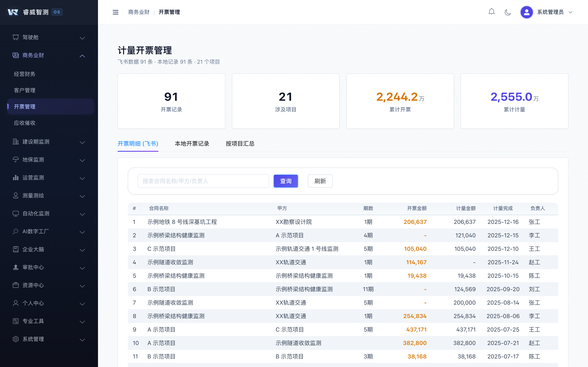Image resolution: width=588 pixels, height=367 pixels.
Task: Click the 资源中心 briefcase icon
Action: pos(16,285)
